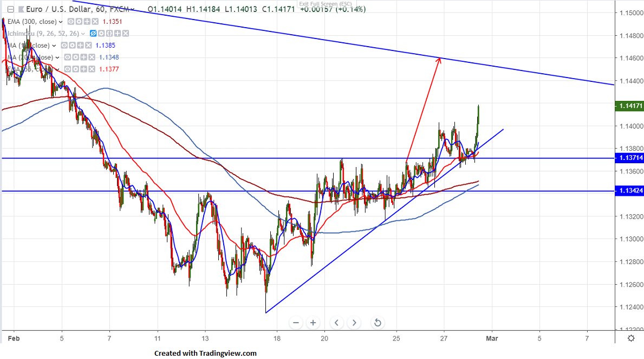Click the open value O1.14014
The height and width of the screenshot is (359, 644).
[x=165, y=9]
